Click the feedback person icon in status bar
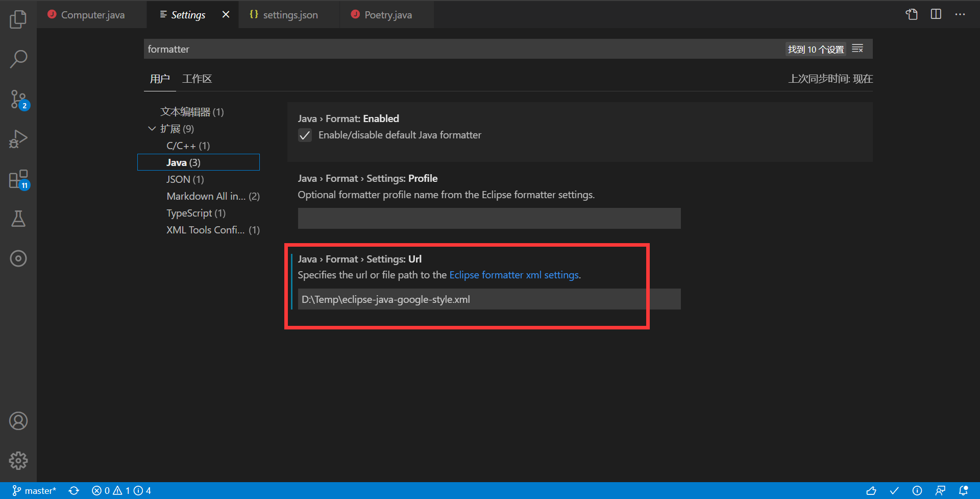Image resolution: width=980 pixels, height=499 pixels. click(940, 491)
